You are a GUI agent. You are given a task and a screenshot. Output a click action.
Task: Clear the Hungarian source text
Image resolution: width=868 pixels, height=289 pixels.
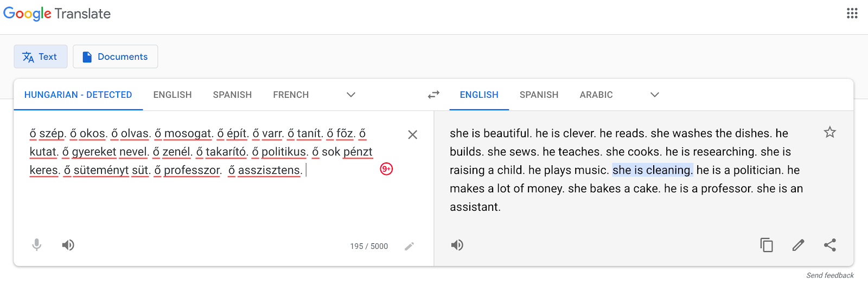pyautogui.click(x=412, y=135)
